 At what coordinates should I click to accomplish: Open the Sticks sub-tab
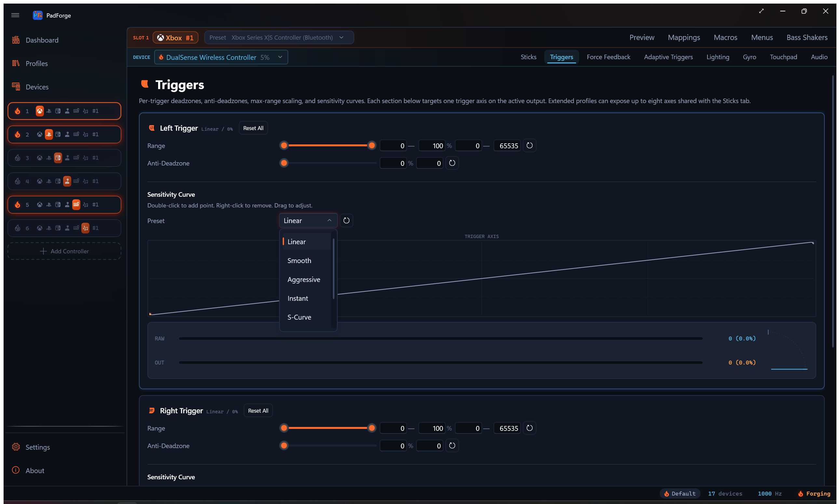coord(529,57)
